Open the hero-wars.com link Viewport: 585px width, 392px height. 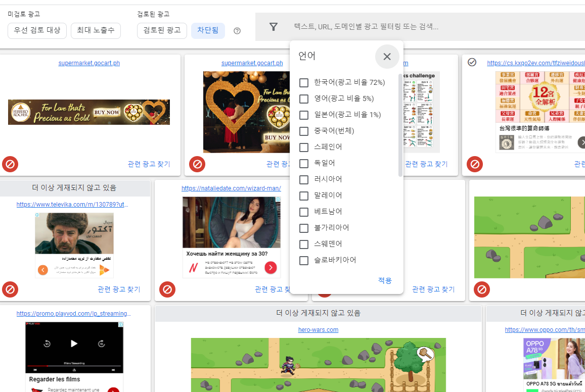click(318, 330)
